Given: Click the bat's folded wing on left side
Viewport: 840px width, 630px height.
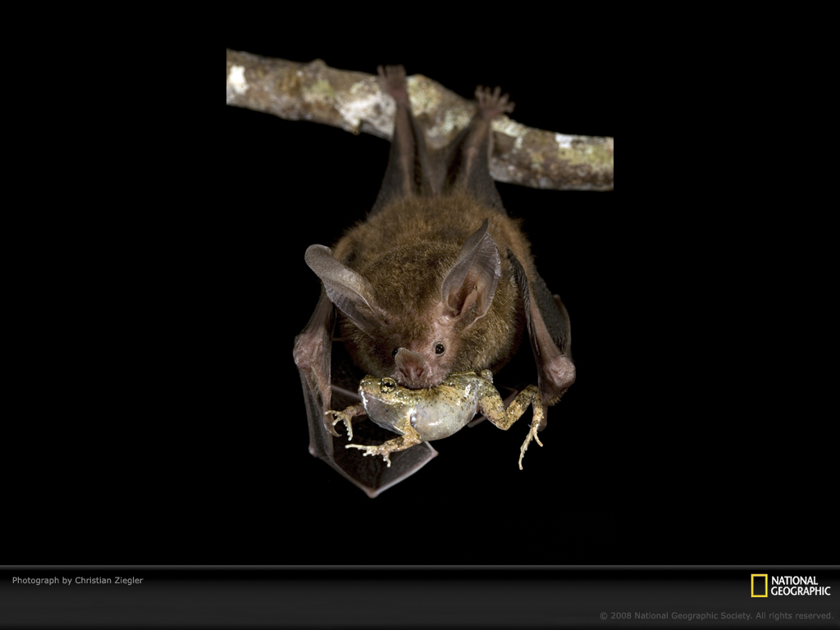Looking at the screenshot, I should coord(313,361).
